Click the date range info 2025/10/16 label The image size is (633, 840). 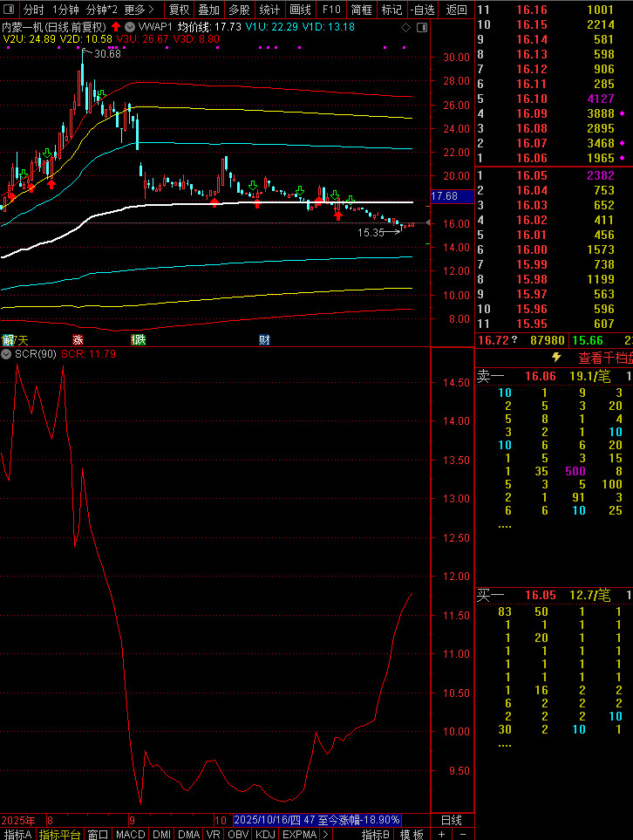coord(317,820)
